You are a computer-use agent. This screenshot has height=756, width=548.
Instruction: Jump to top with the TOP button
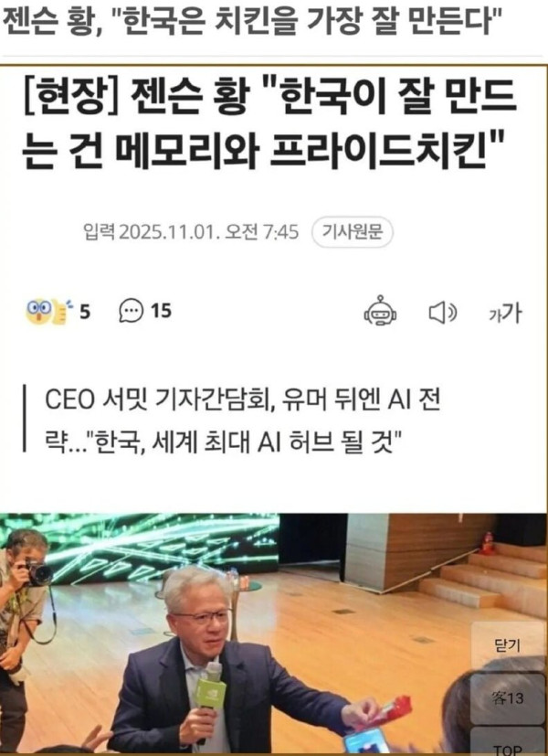point(508,745)
